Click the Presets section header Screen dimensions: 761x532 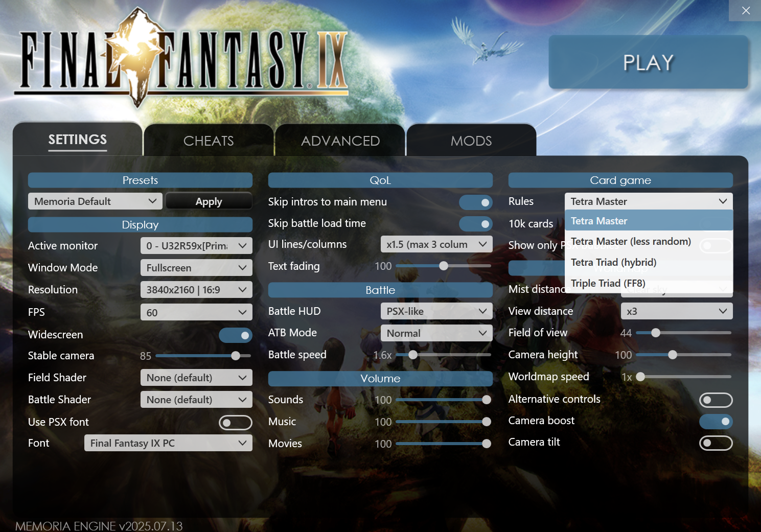coord(140,180)
